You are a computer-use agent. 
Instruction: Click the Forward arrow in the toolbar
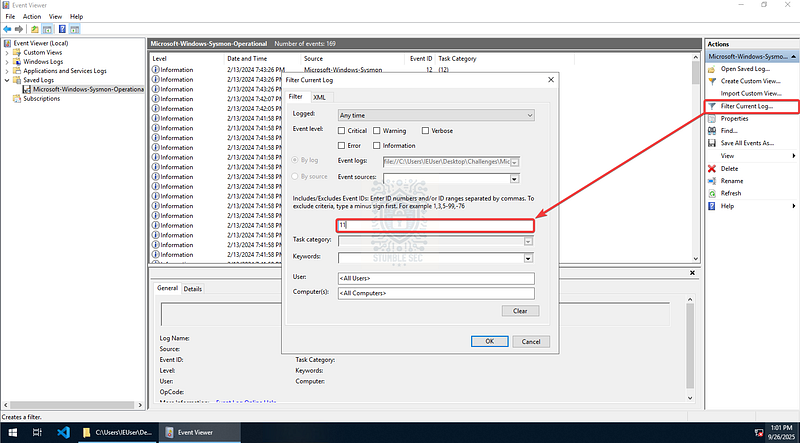(19, 29)
